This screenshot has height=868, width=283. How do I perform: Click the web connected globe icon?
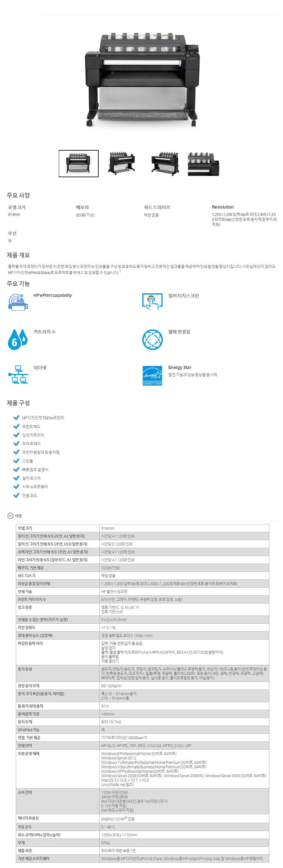coord(152,339)
